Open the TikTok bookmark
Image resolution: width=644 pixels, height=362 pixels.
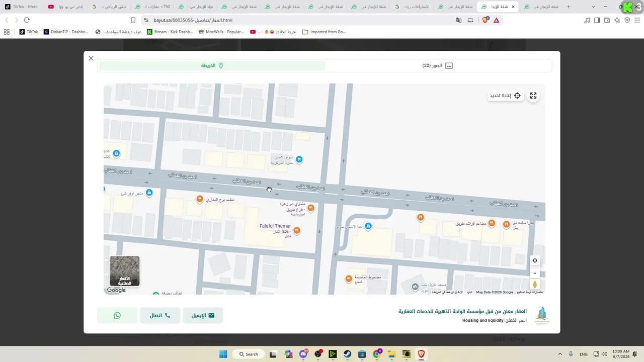click(29, 32)
